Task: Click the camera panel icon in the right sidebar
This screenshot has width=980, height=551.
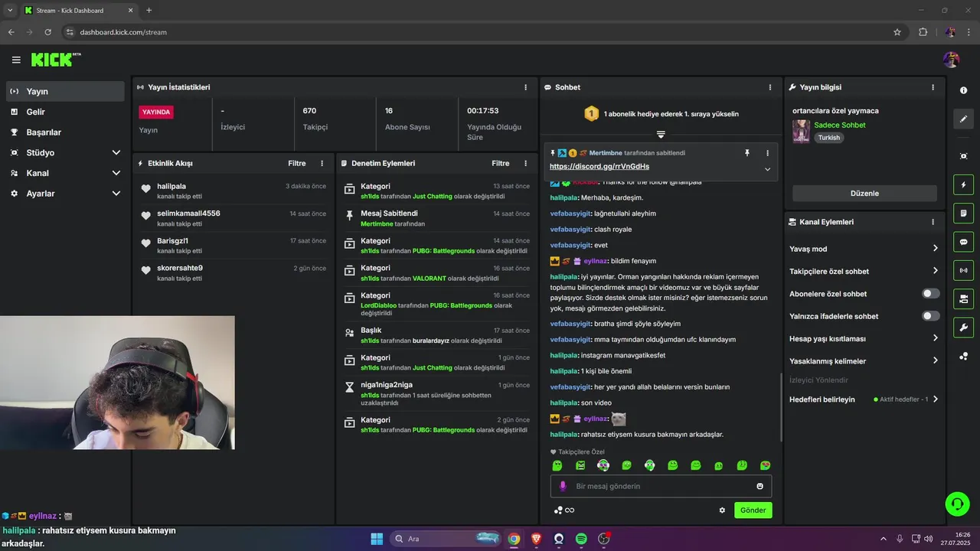Action: (963, 298)
